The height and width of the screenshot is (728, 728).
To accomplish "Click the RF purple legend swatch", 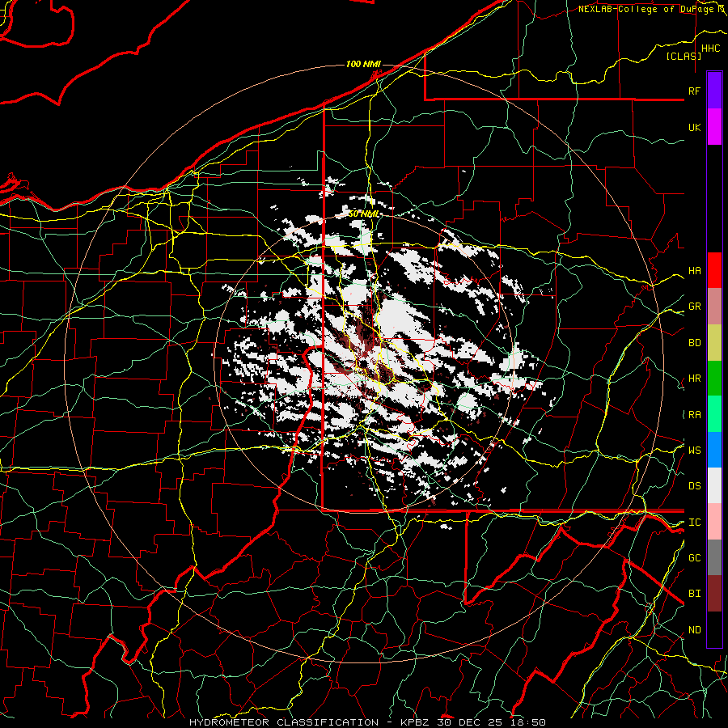I will [x=714, y=91].
